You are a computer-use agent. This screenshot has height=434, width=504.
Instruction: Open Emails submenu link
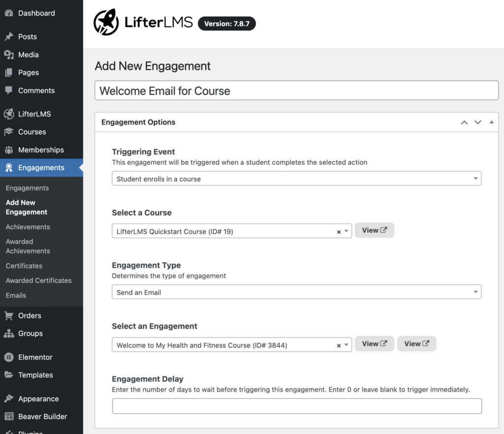[x=16, y=295]
